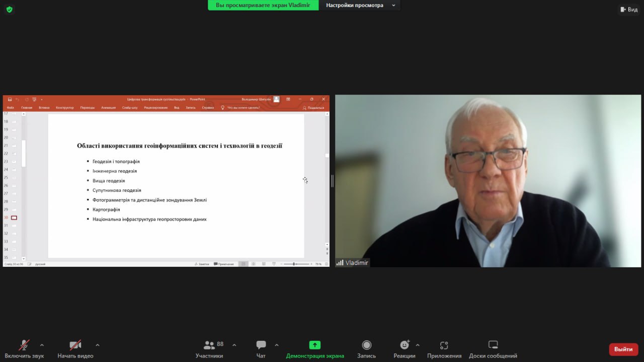Switch to Slide Sorter view
This screenshot has height=362, width=644.
click(x=254, y=264)
